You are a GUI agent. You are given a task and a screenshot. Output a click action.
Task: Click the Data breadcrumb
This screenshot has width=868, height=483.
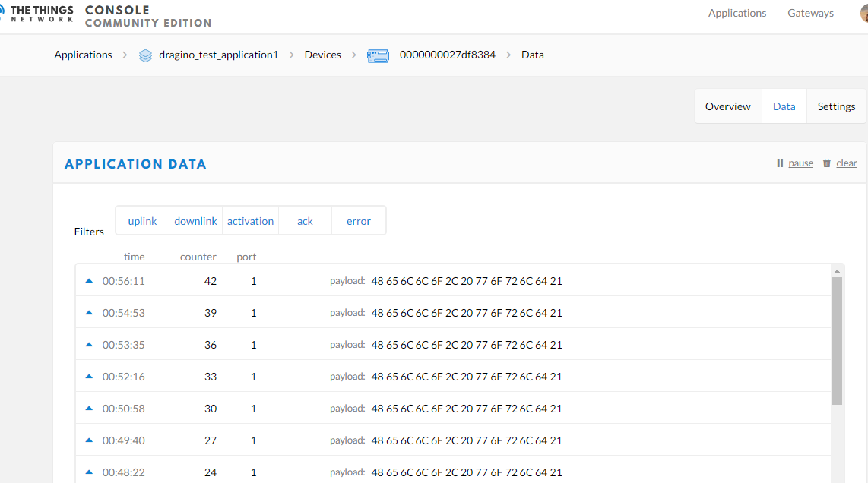click(x=533, y=55)
